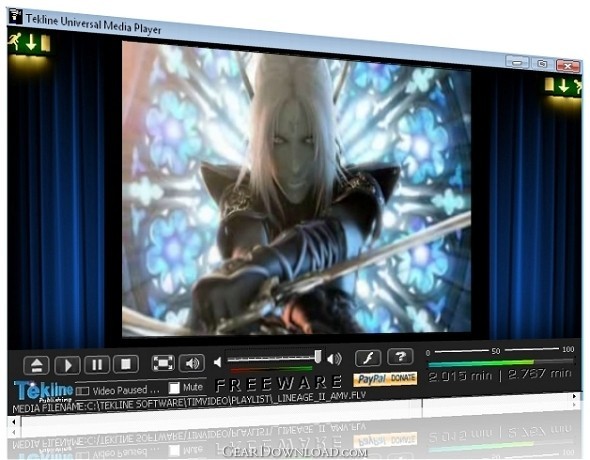
Task: Start playback with the Play button
Action: [67, 365]
